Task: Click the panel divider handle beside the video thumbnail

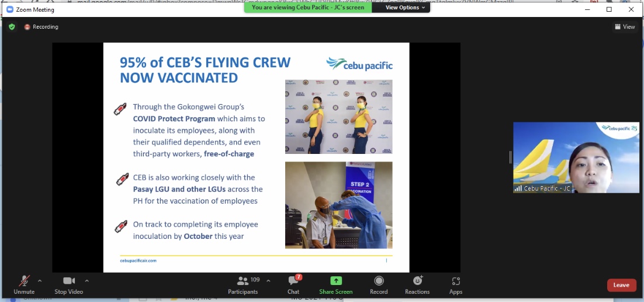Action: coord(511,157)
